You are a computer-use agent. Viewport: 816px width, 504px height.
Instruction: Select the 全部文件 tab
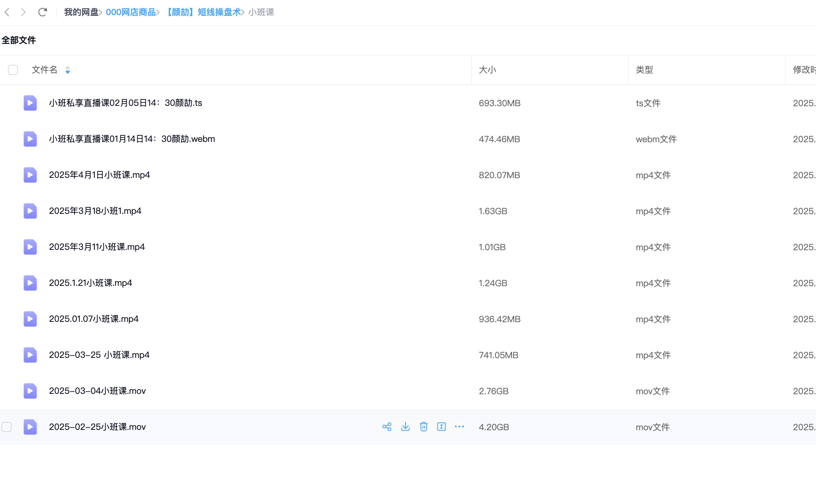19,40
